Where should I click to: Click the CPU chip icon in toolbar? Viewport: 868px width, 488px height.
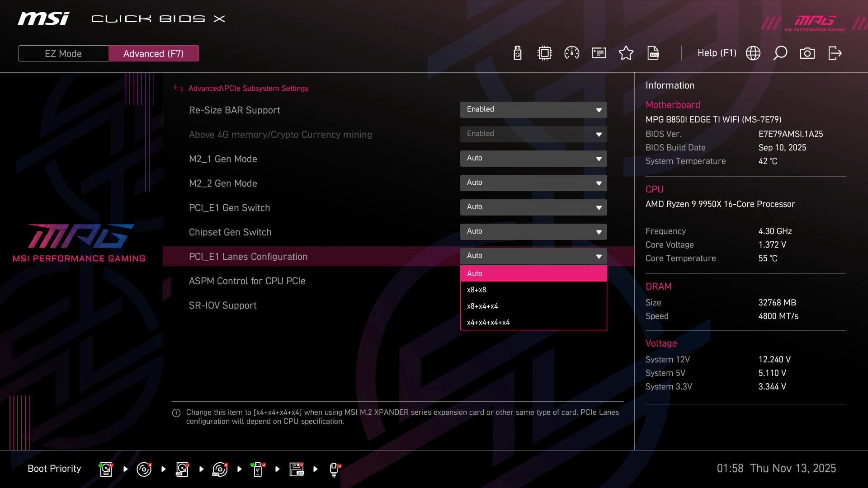point(545,53)
